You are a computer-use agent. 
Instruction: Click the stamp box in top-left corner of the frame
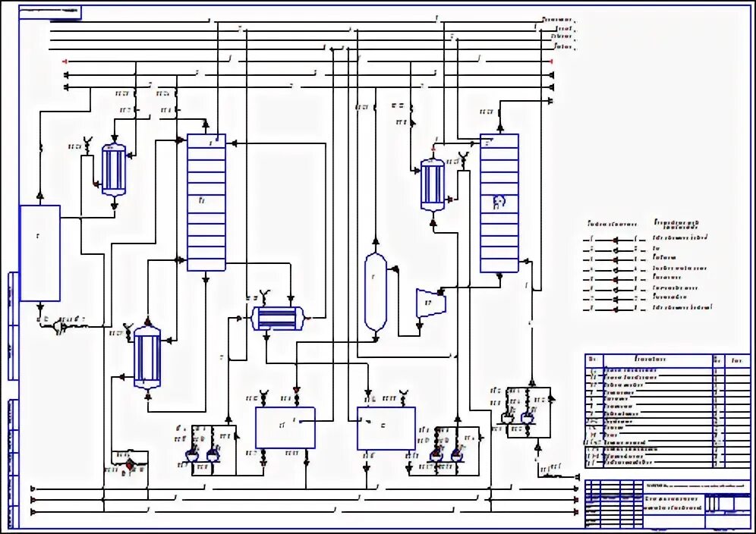pos(50,13)
